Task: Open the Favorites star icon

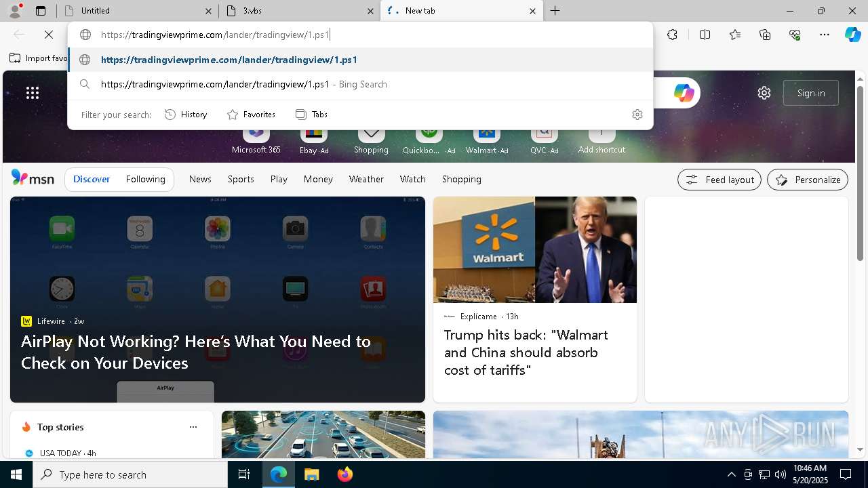Action: [x=735, y=35]
